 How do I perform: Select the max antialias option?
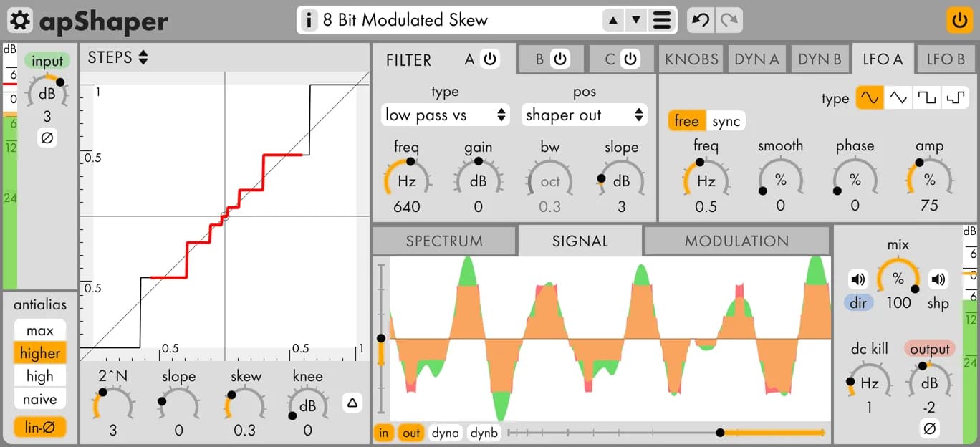click(x=40, y=330)
